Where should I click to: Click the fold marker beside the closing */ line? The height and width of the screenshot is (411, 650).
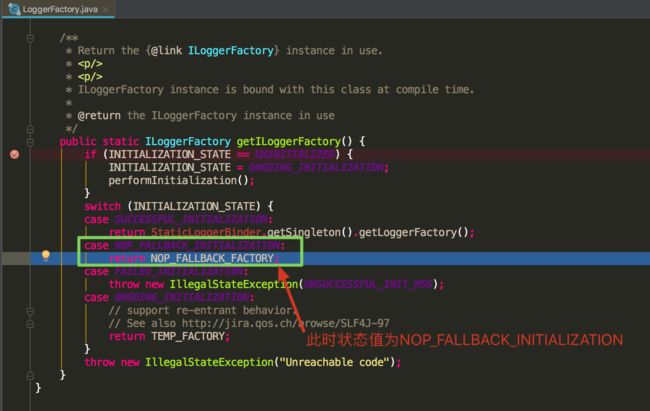(x=30, y=129)
